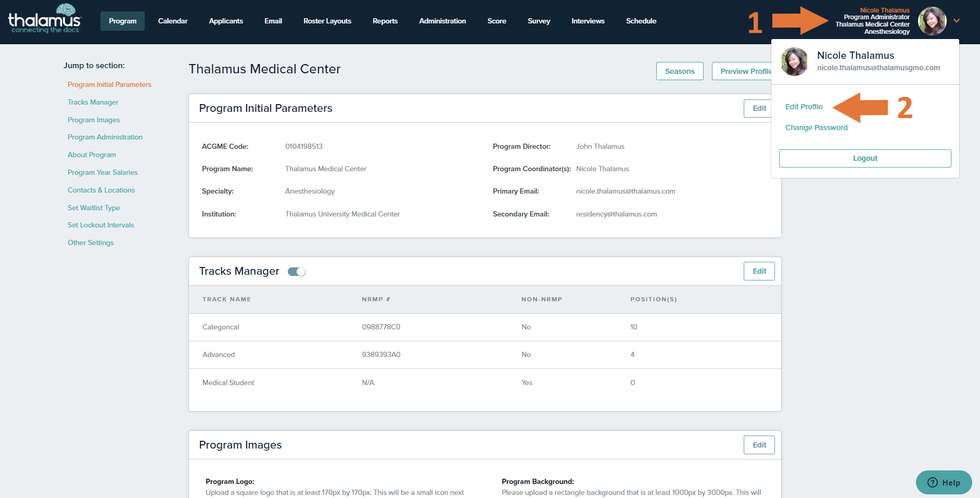The height and width of the screenshot is (498, 980).
Task: Toggle the Tracks Manager switch
Action: [297, 272]
